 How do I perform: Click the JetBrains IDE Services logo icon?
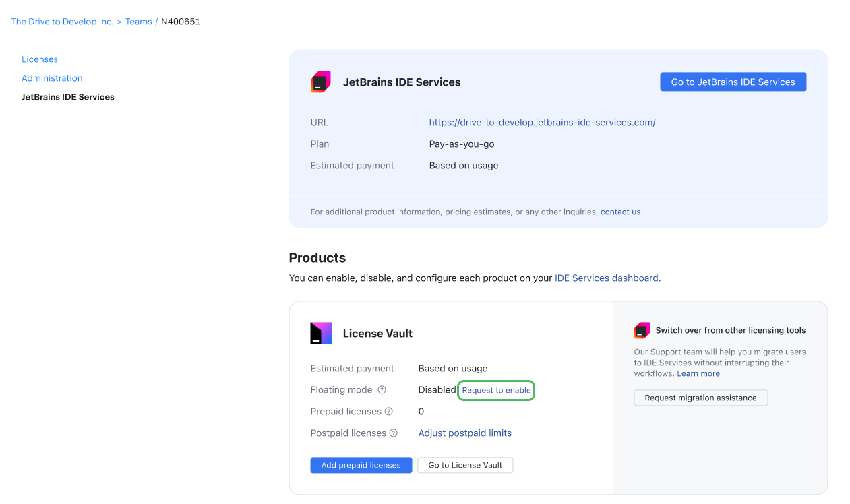point(320,82)
